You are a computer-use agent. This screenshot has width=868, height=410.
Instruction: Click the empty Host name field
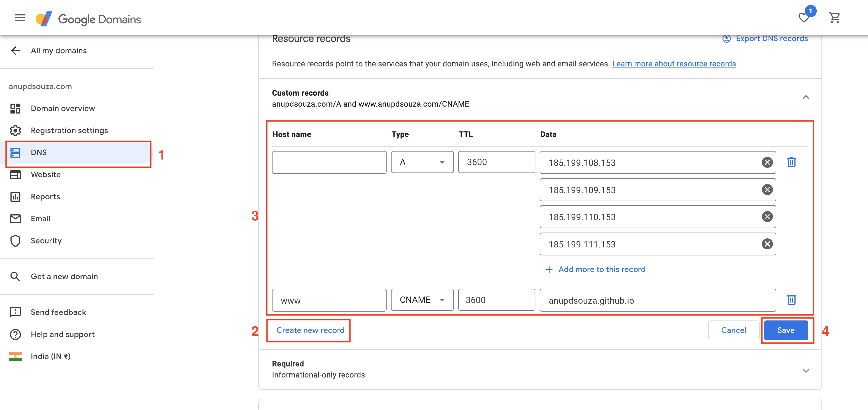point(329,162)
